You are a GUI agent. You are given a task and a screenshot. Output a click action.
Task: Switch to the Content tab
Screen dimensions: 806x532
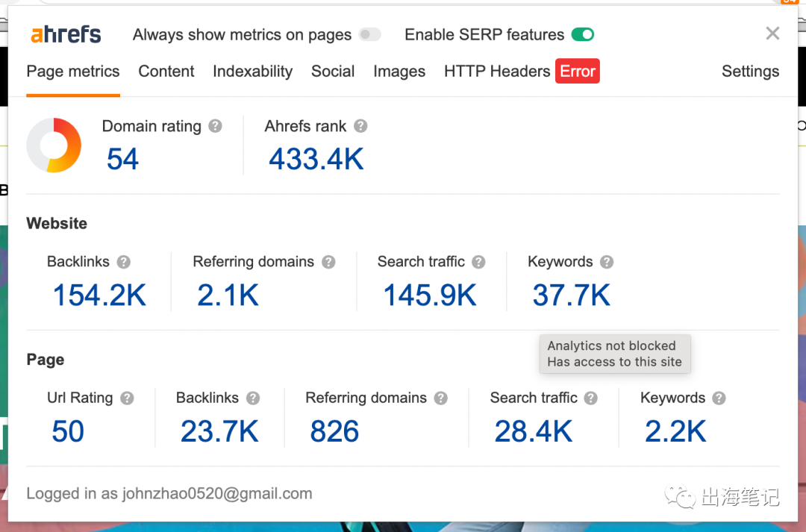click(x=166, y=72)
